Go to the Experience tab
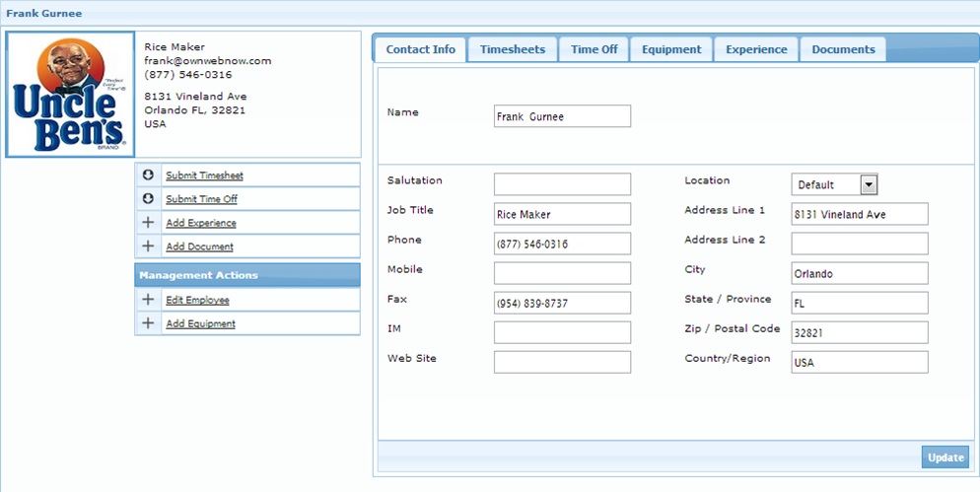The image size is (980, 492). [756, 49]
